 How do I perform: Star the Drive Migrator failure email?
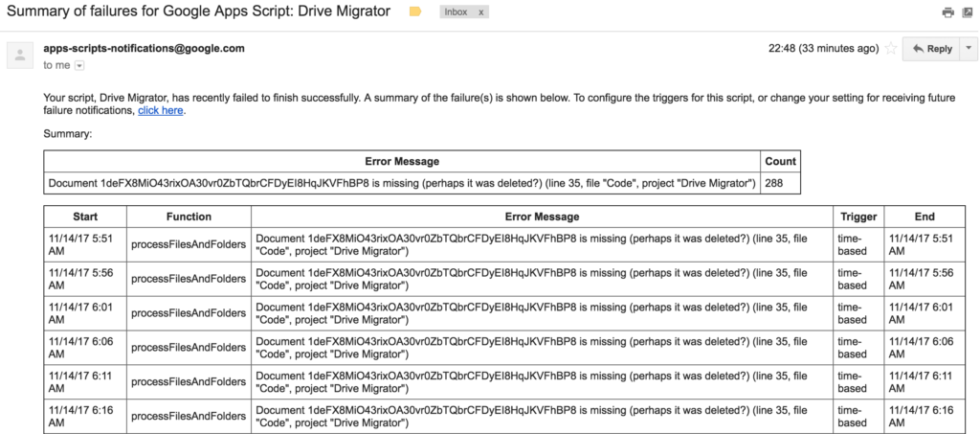point(890,49)
